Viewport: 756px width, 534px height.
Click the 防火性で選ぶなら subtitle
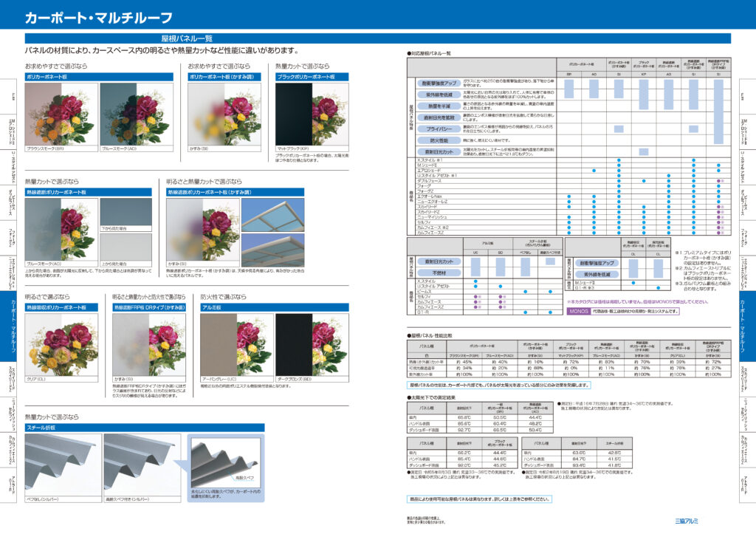coord(223,297)
